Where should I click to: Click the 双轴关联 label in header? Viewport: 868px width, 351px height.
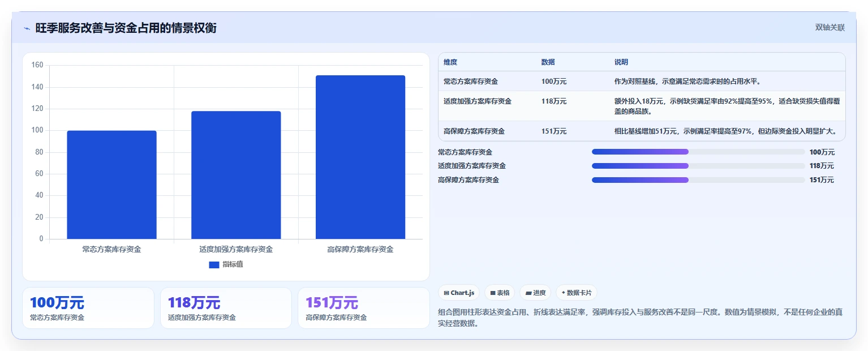[x=830, y=28]
